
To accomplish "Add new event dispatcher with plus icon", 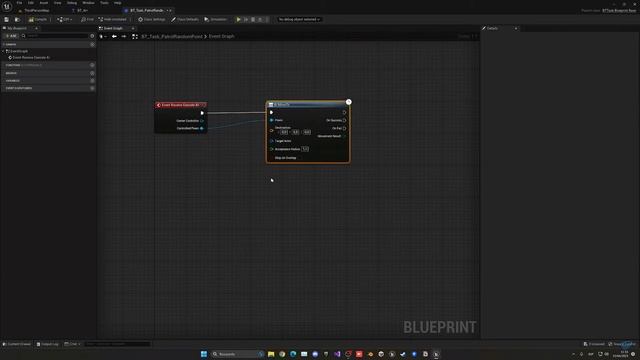I will coord(92,88).
